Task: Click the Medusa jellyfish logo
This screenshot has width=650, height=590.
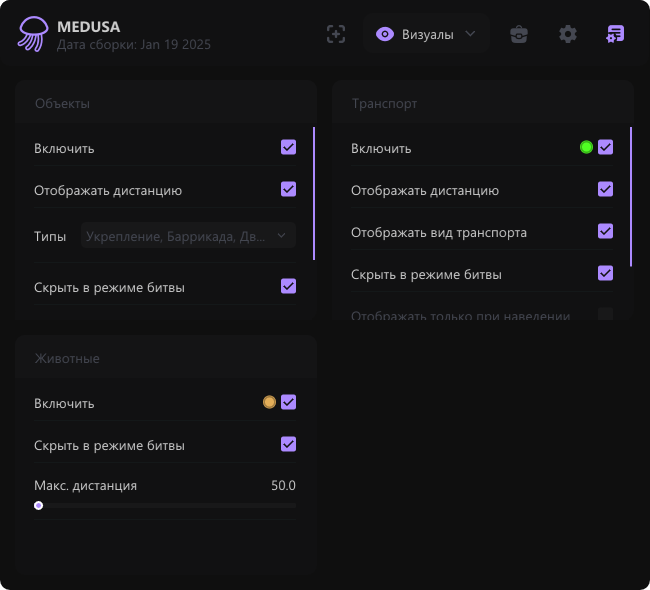Action: [x=32, y=35]
